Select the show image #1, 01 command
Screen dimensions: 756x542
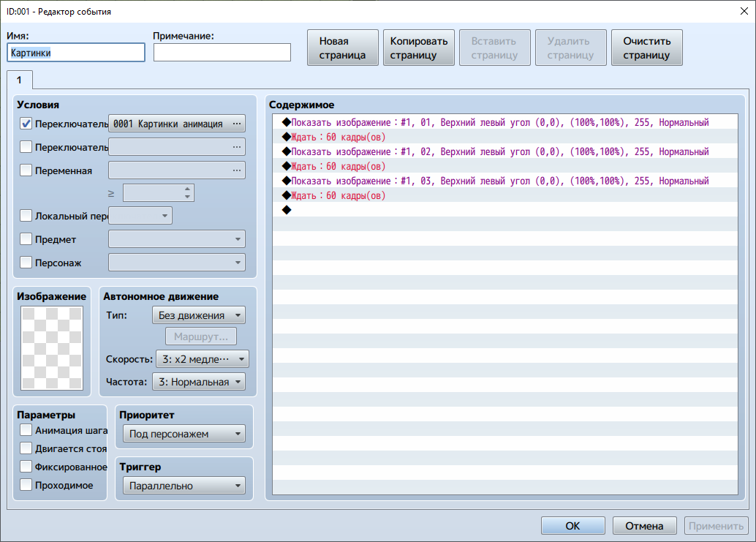click(504, 122)
